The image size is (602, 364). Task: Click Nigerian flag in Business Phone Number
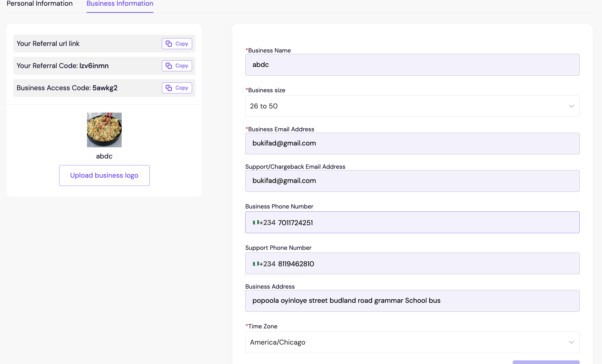(x=256, y=222)
